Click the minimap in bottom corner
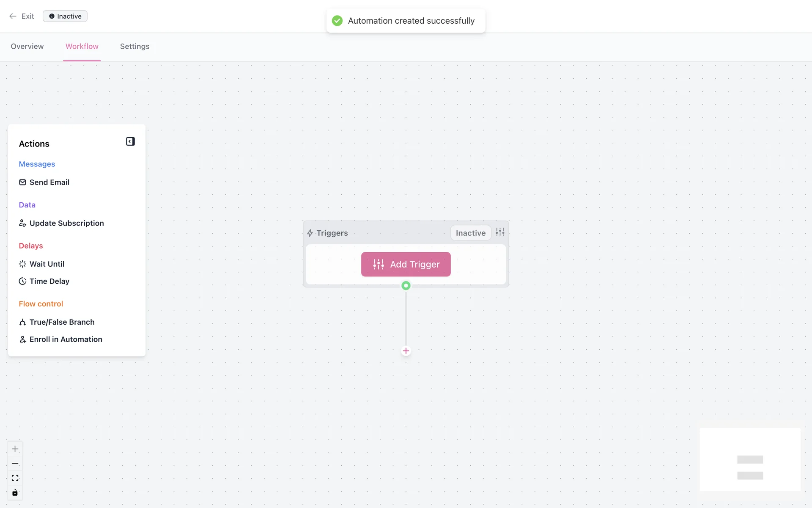812x508 pixels. click(x=750, y=460)
